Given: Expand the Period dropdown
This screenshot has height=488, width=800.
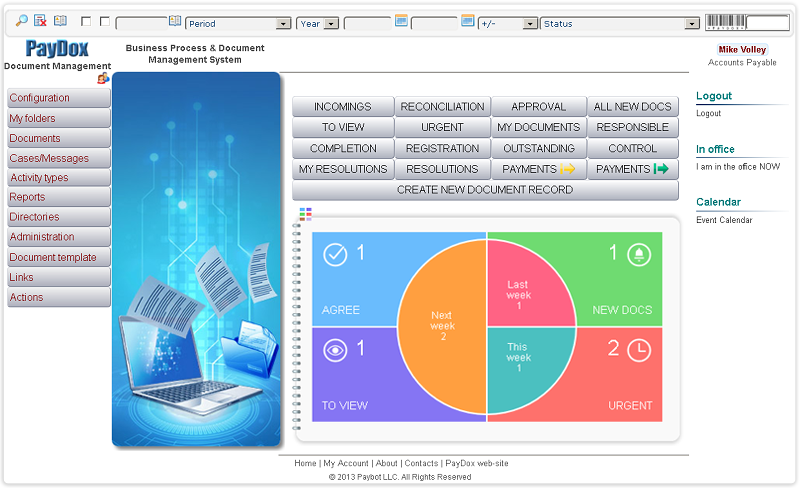Looking at the screenshot, I should tap(238, 23).
